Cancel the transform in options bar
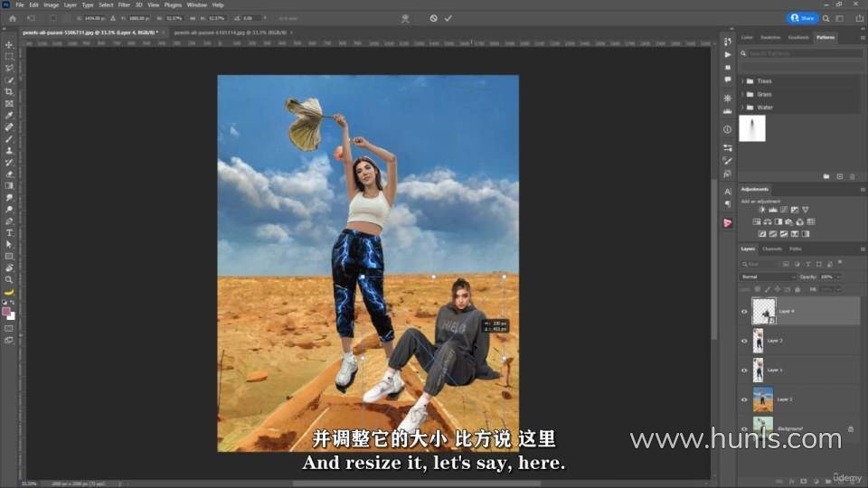 pos(433,18)
